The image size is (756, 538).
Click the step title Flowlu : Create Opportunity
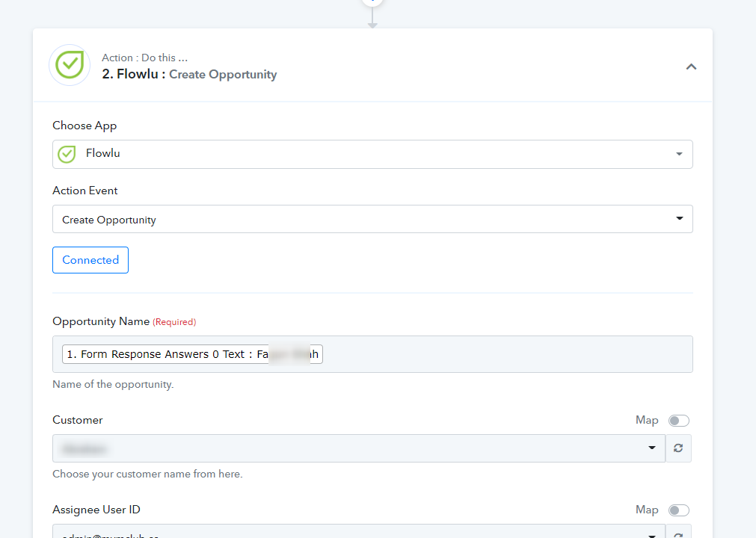pyautogui.click(x=189, y=74)
